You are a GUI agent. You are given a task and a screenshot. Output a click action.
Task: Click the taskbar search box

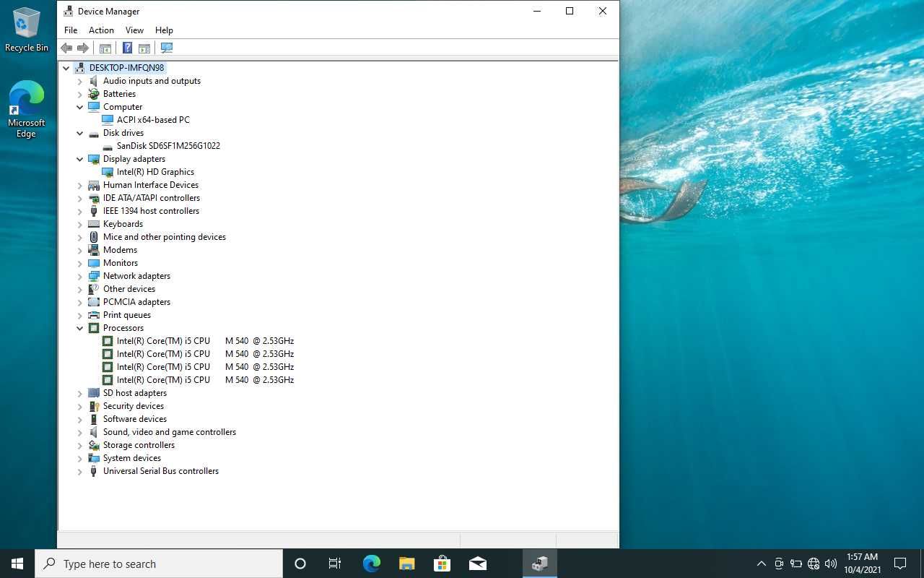point(159,564)
